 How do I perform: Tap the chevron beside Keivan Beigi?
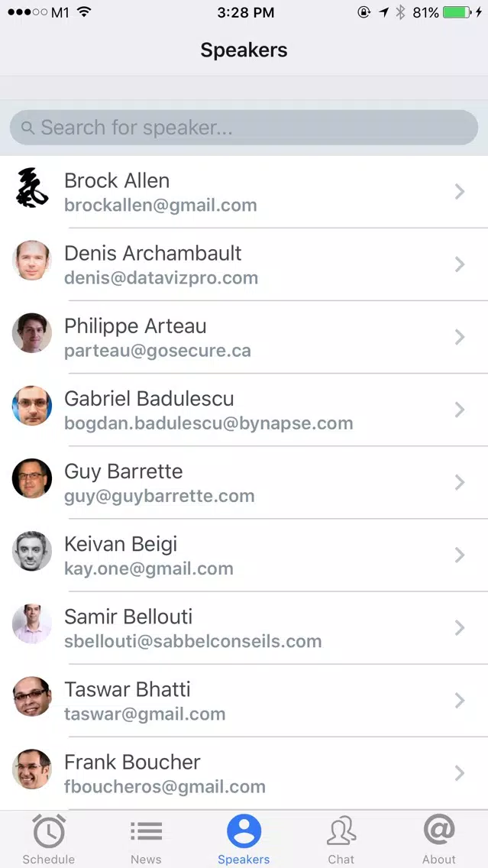[459, 555]
